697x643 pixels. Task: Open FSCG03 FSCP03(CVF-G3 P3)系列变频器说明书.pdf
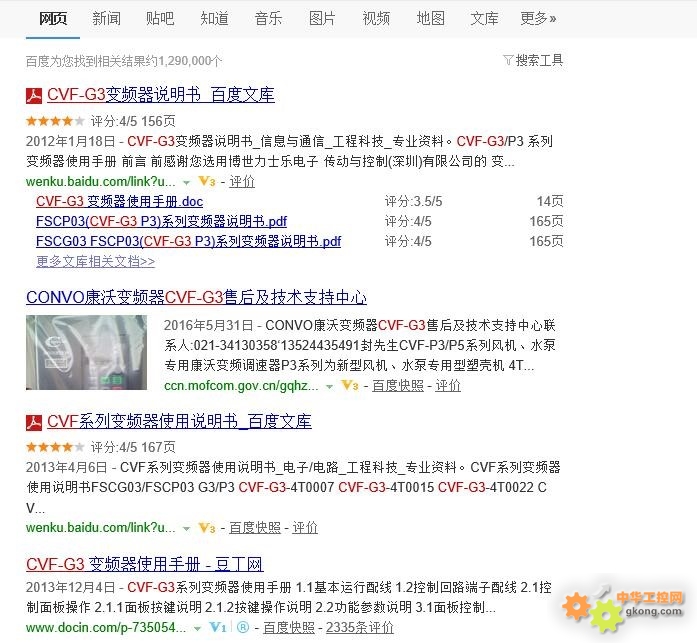(x=188, y=241)
